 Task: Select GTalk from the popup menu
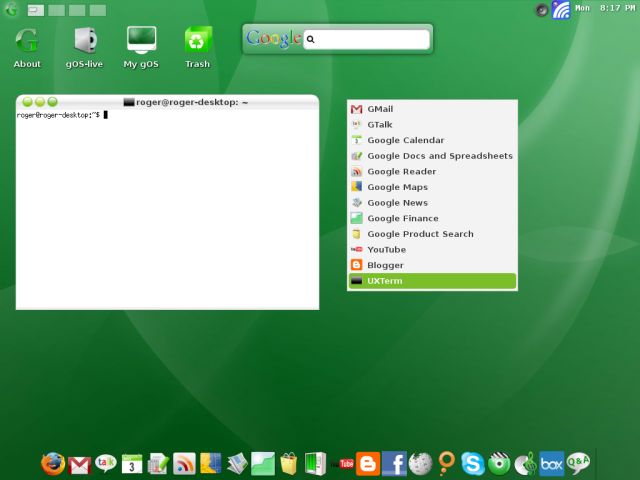432,124
